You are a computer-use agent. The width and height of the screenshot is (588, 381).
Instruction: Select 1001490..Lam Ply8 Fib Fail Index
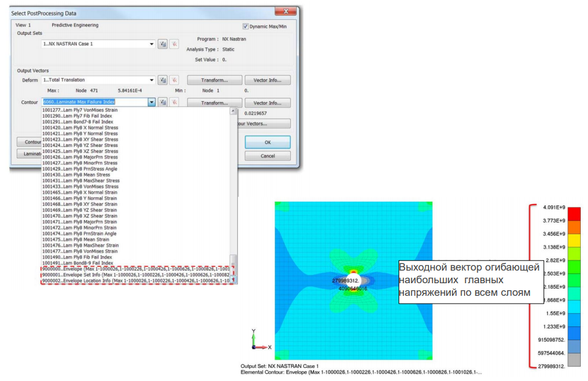tap(77, 257)
